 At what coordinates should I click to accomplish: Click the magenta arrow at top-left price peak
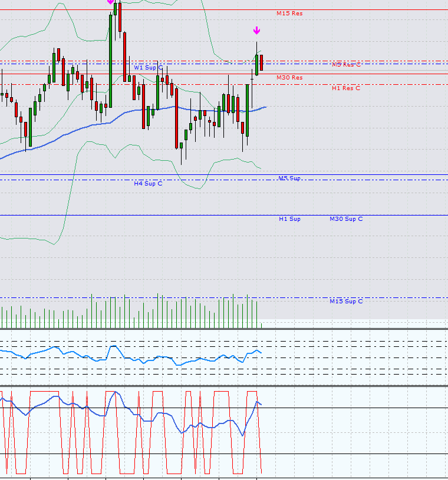[x=110, y=2]
